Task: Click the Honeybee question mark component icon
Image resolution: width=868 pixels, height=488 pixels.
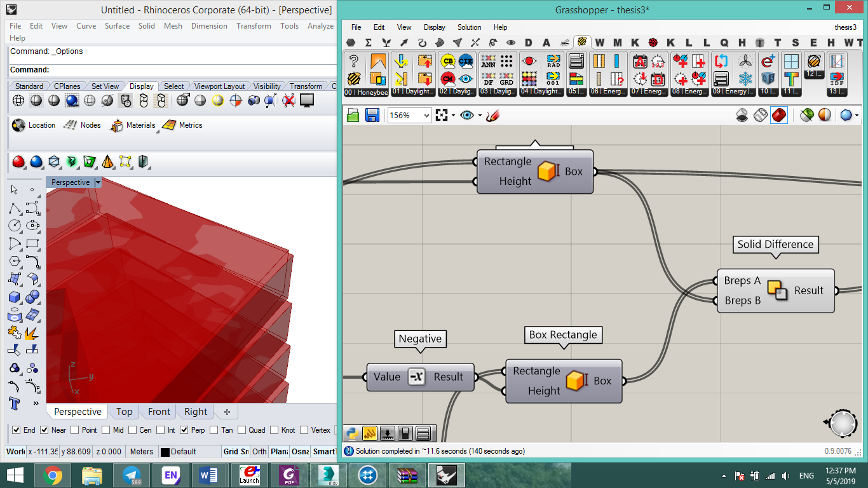Action: tap(354, 61)
